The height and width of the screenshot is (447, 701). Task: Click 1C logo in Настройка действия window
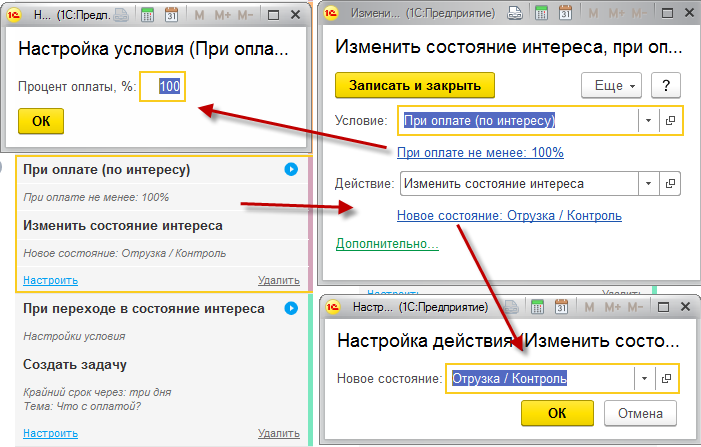coord(333,307)
